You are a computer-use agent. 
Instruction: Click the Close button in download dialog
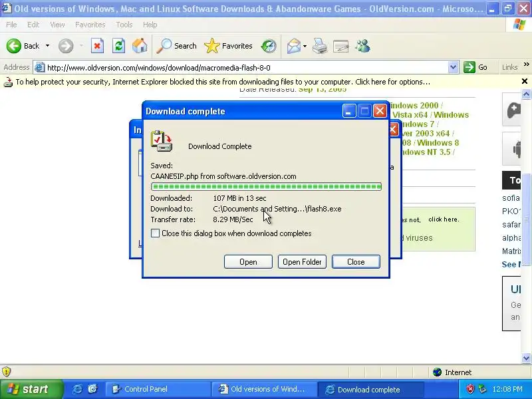[x=356, y=261]
